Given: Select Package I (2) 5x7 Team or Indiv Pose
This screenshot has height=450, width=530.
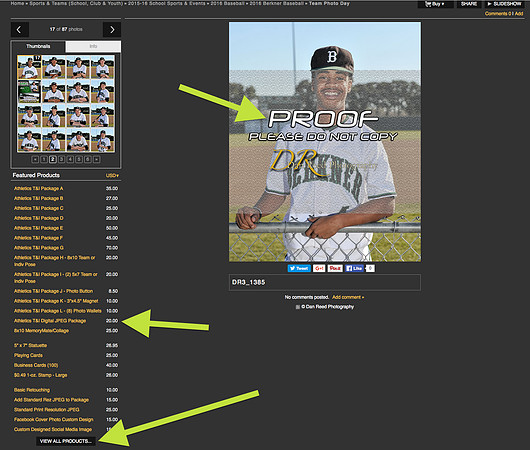Looking at the screenshot, I should [x=56, y=278].
